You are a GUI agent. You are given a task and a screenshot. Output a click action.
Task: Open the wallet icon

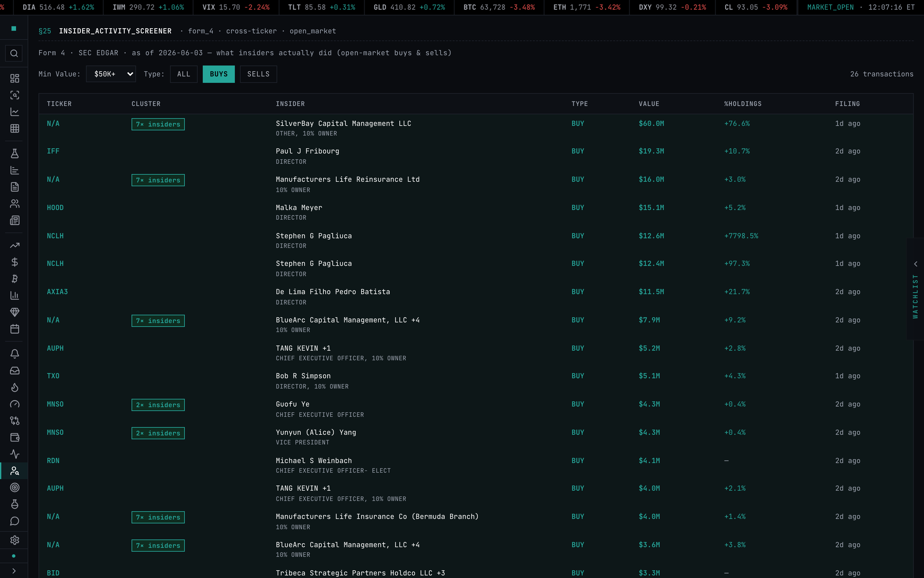(x=14, y=438)
